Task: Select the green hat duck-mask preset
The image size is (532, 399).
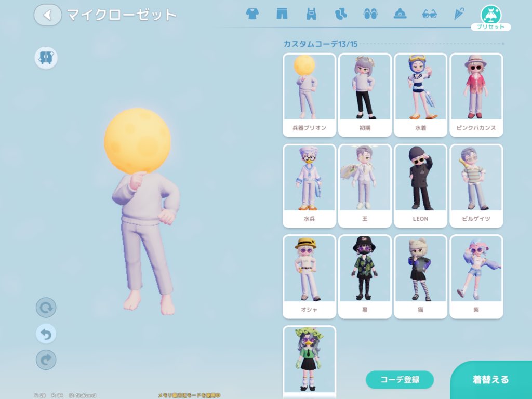Action: 310,362
